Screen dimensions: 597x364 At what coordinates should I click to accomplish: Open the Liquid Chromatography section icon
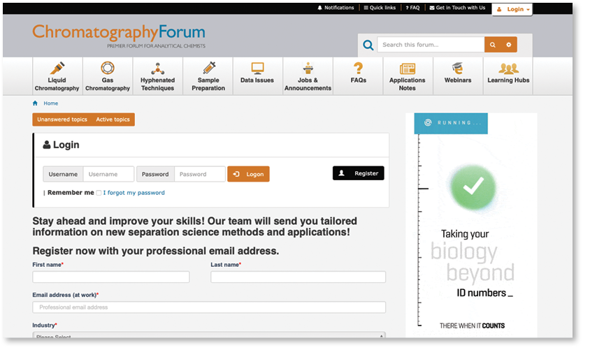57,68
